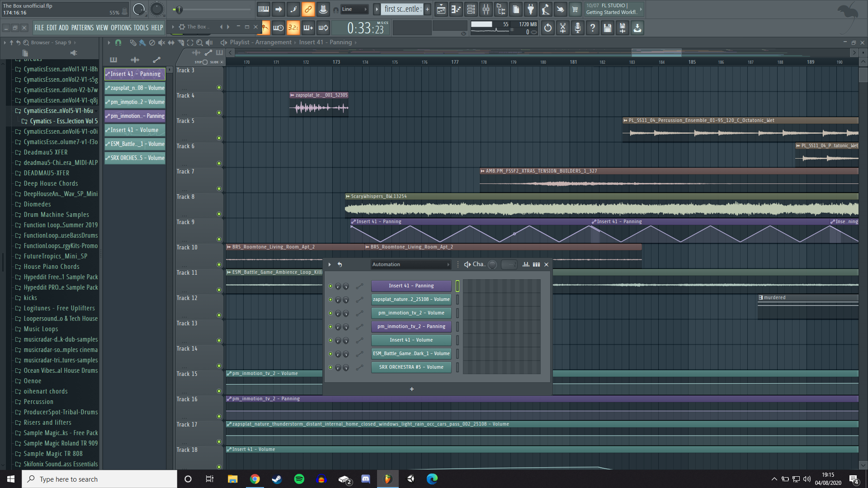Open the TOOLS menu
Image resolution: width=868 pixels, height=488 pixels.
[141, 28]
